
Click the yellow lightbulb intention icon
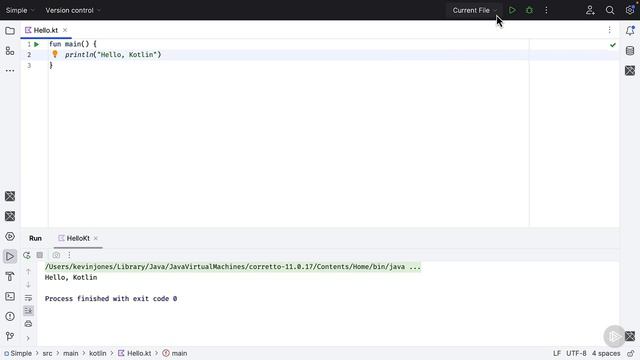55,54
